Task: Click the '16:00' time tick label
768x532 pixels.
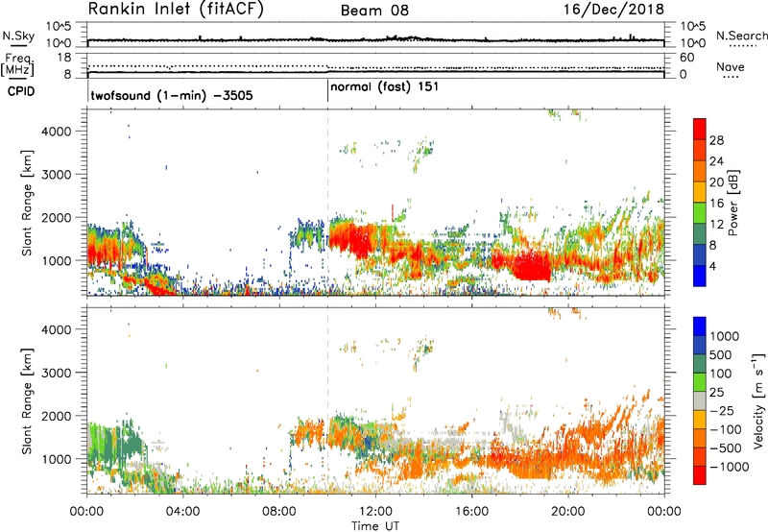Action: (471, 512)
